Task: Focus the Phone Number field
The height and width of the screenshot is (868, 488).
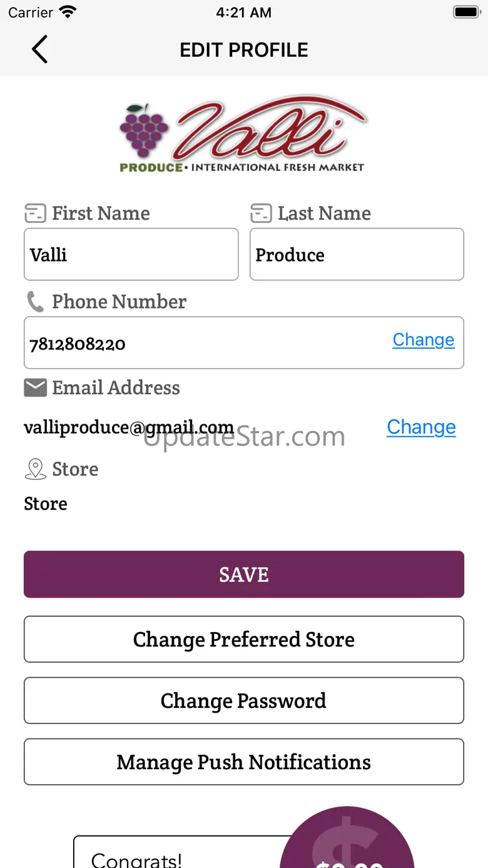Action: 200,343
